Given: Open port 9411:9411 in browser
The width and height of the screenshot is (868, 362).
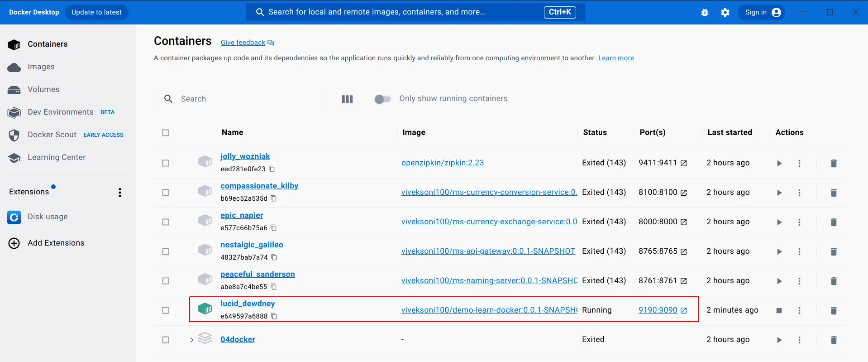Looking at the screenshot, I should coord(684,163).
